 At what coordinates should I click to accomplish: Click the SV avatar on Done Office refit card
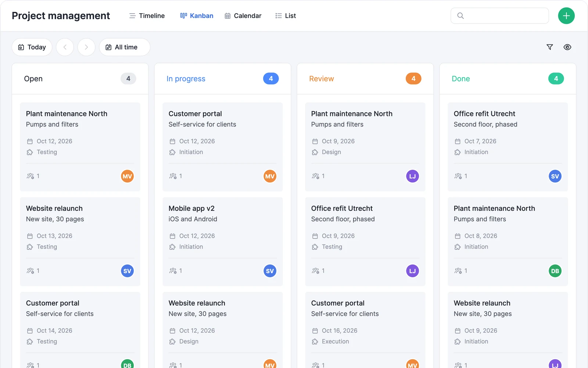click(x=555, y=176)
